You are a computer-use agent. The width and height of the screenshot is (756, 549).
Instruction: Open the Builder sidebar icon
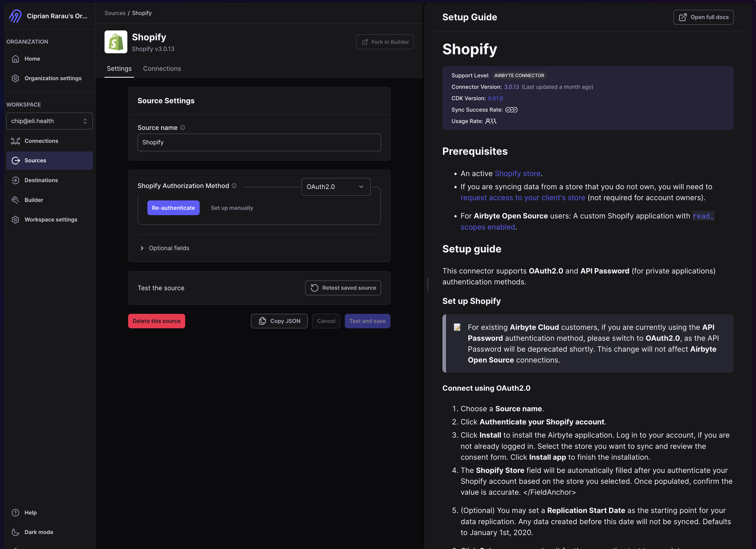16,200
